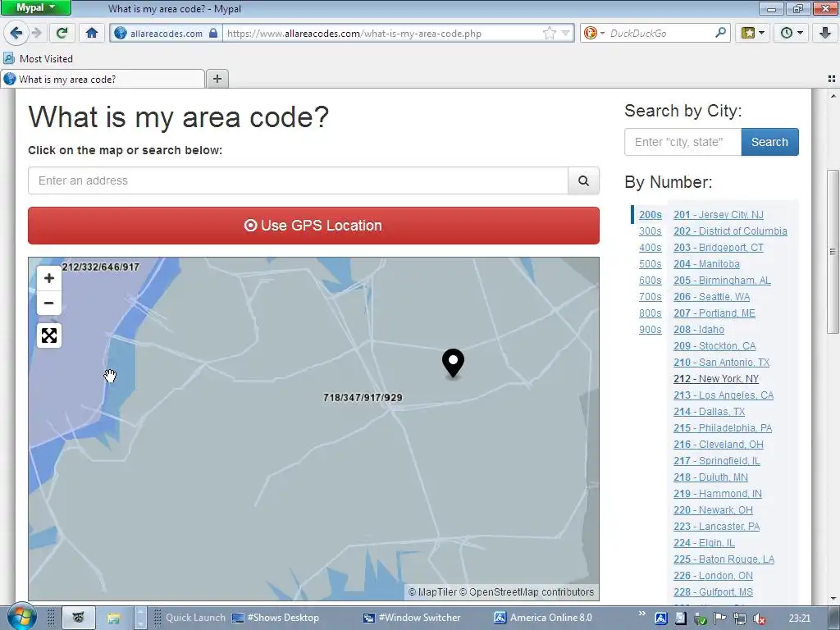The width and height of the screenshot is (840, 630).
Task: Open DuckDuckGo search engine selector
Action: 593,33
